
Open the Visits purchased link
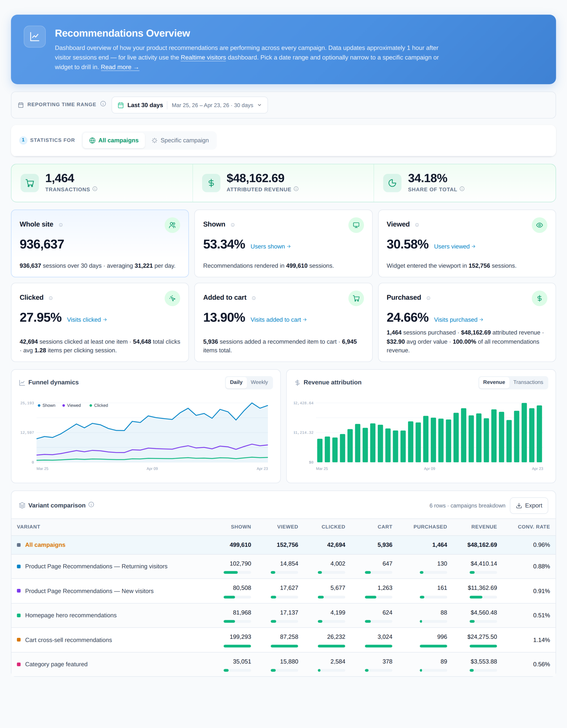point(458,320)
